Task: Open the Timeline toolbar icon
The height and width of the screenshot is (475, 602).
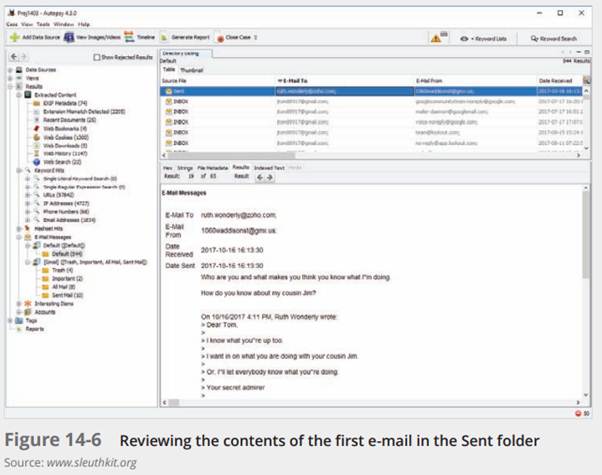Action: pyautogui.click(x=129, y=37)
